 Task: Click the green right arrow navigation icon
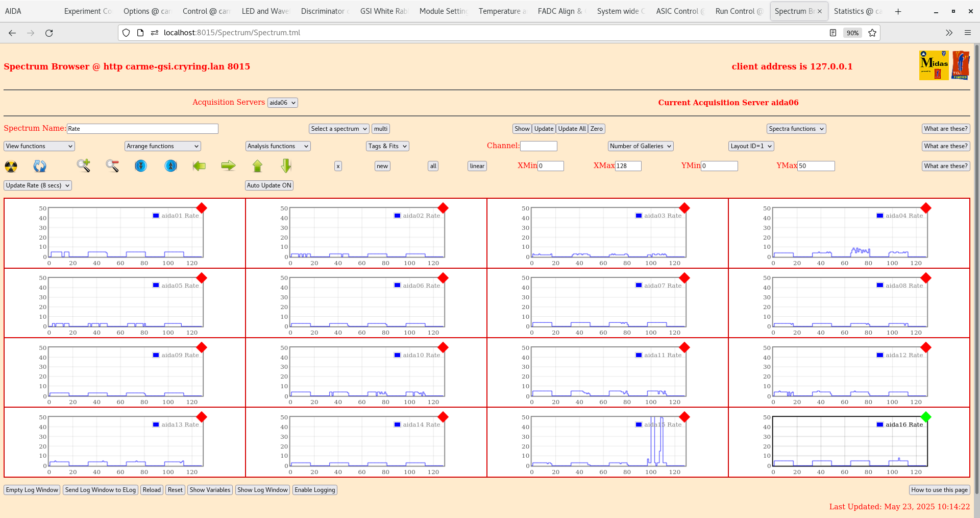pyautogui.click(x=228, y=166)
